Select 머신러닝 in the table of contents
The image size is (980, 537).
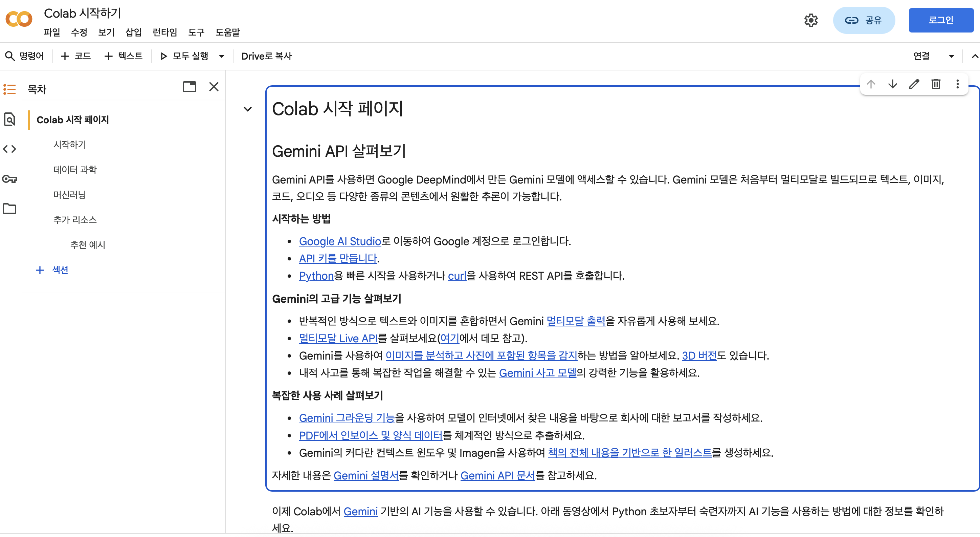tap(70, 195)
